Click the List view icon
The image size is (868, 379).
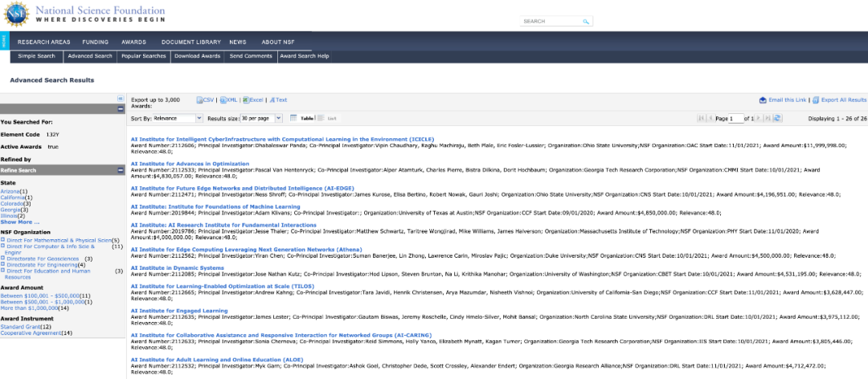click(x=321, y=118)
